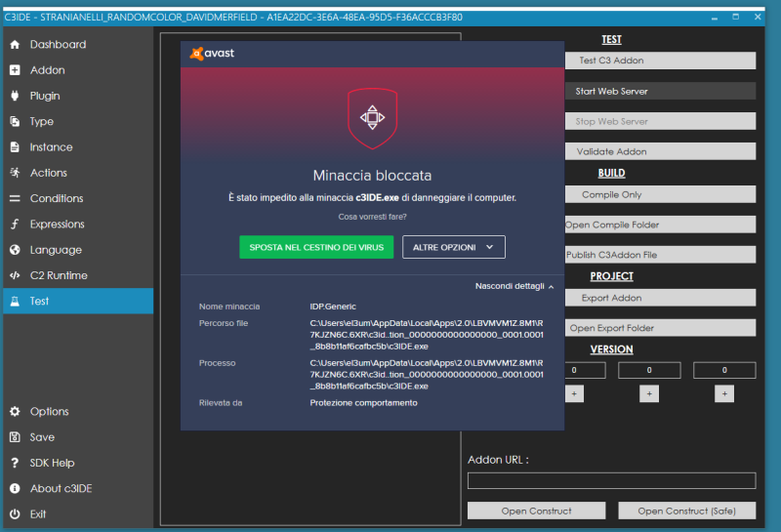Image resolution: width=781 pixels, height=532 pixels.
Task: Click the Avast logo in the popup
Action: click(212, 54)
